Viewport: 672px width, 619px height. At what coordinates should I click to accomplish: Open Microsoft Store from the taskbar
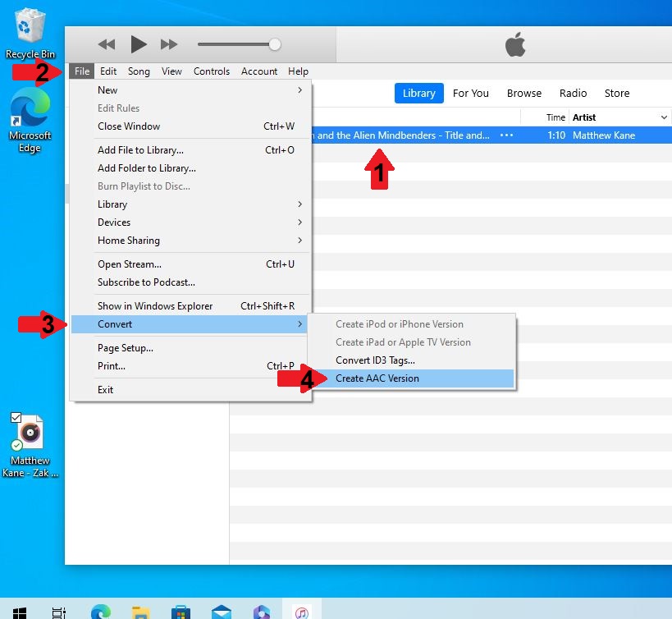181,612
